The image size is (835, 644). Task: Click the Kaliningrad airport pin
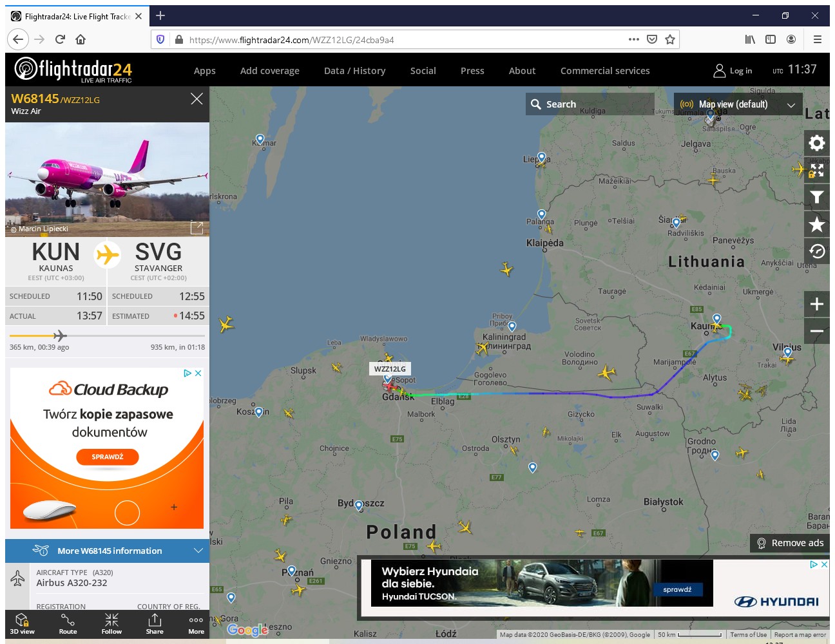pyautogui.click(x=512, y=327)
